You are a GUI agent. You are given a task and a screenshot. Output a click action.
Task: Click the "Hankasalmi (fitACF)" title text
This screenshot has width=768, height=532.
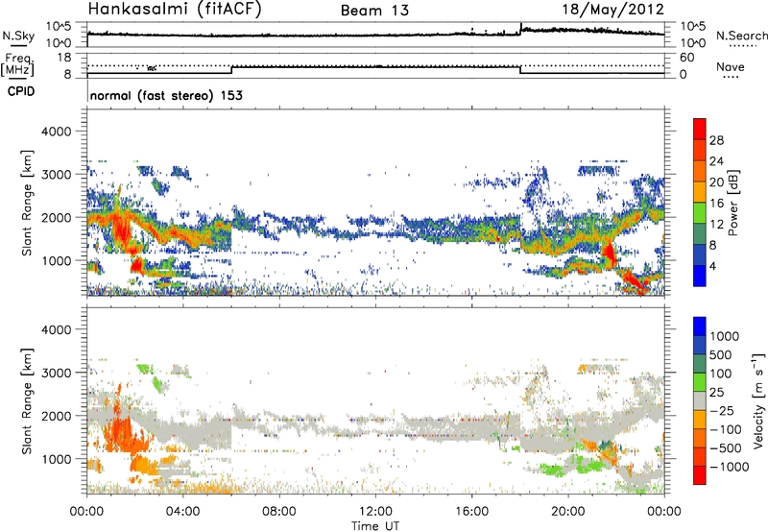(175, 9)
